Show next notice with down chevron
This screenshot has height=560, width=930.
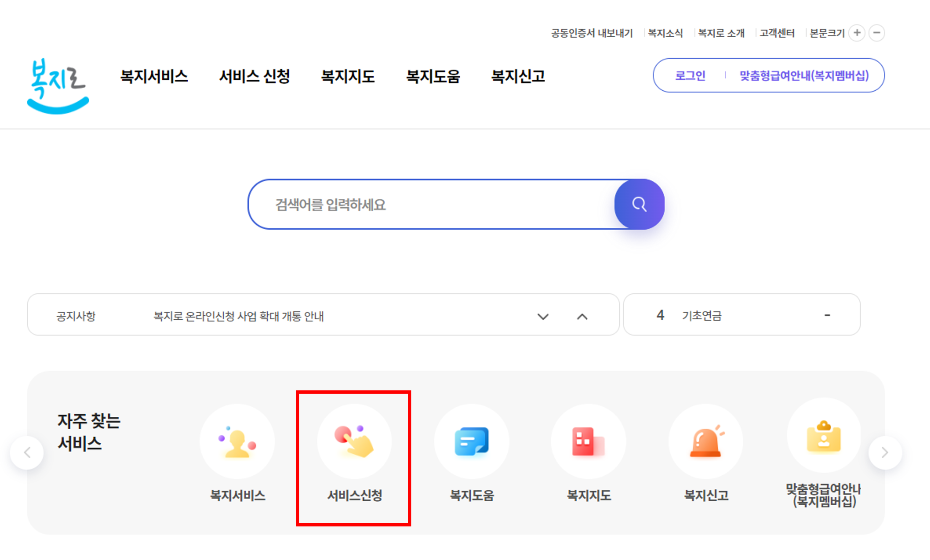pyautogui.click(x=543, y=316)
